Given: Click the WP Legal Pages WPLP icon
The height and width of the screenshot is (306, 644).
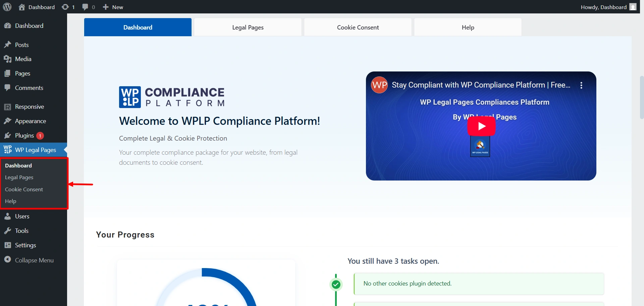Looking at the screenshot, I should tap(7, 150).
